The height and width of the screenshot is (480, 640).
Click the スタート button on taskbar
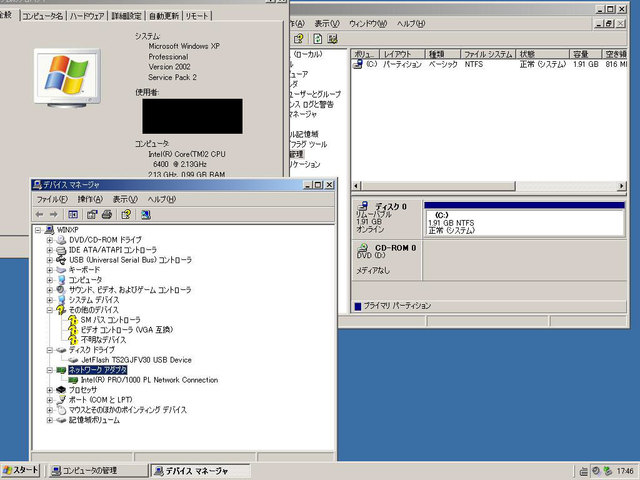coord(21,470)
